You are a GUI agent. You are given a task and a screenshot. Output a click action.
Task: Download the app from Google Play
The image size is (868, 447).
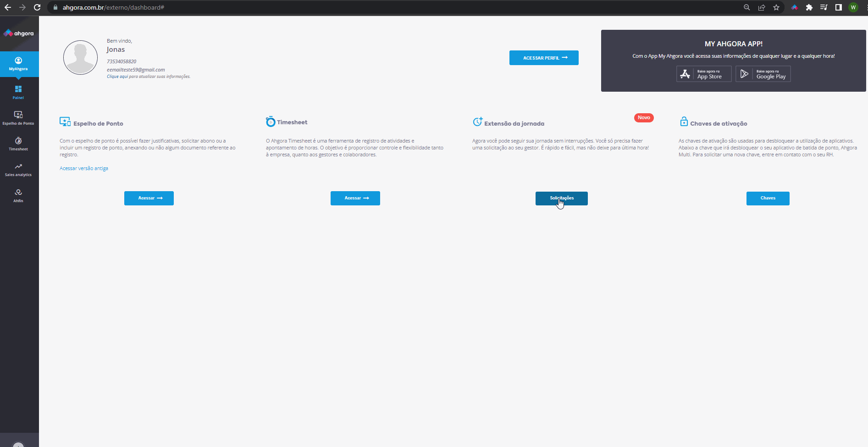coord(763,74)
